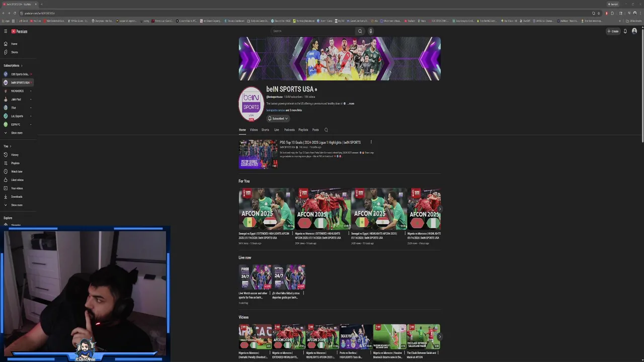Open Your videos in the sidebar
644x362 pixels.
(x=17, y=188)
